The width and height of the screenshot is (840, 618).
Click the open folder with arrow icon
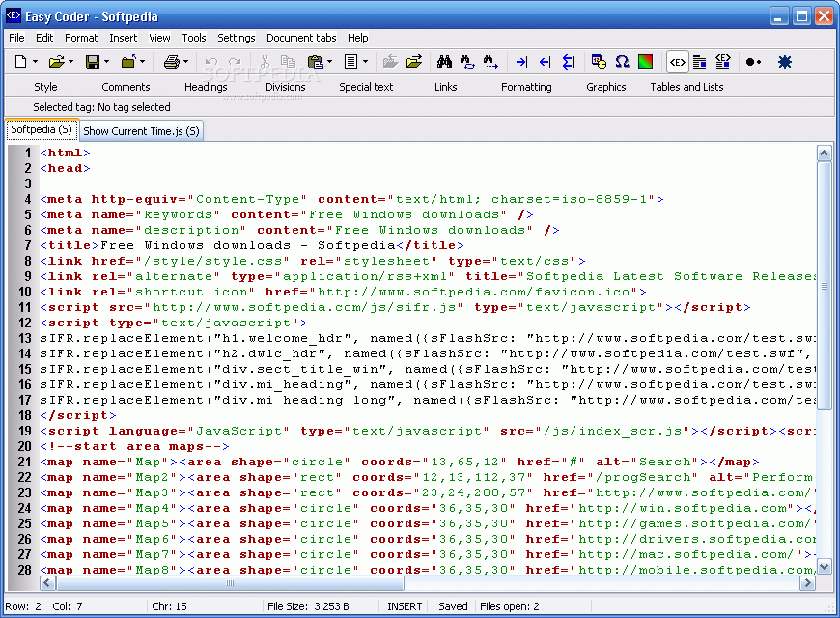pos(414,62)
